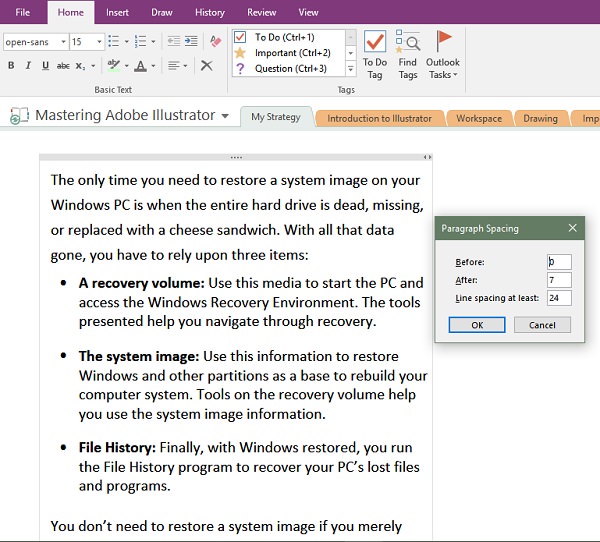Apply font color

click(x=141, y=66)
